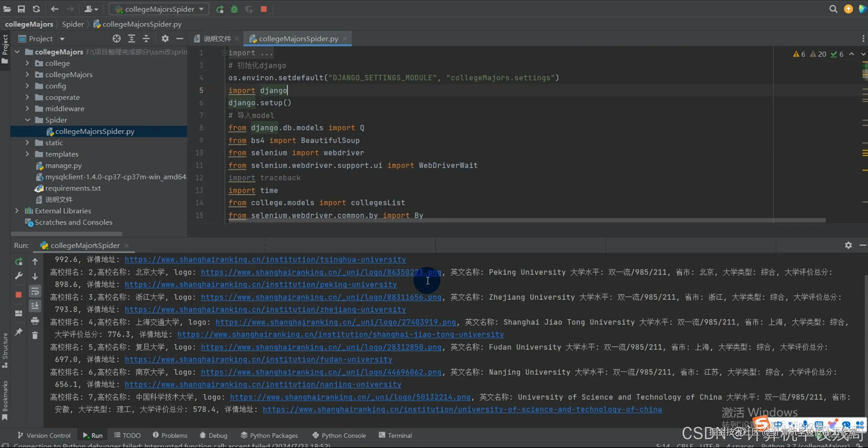Collapse the Spider folder
This screenshot has height=448, width=868.
(x=27, y=120)
